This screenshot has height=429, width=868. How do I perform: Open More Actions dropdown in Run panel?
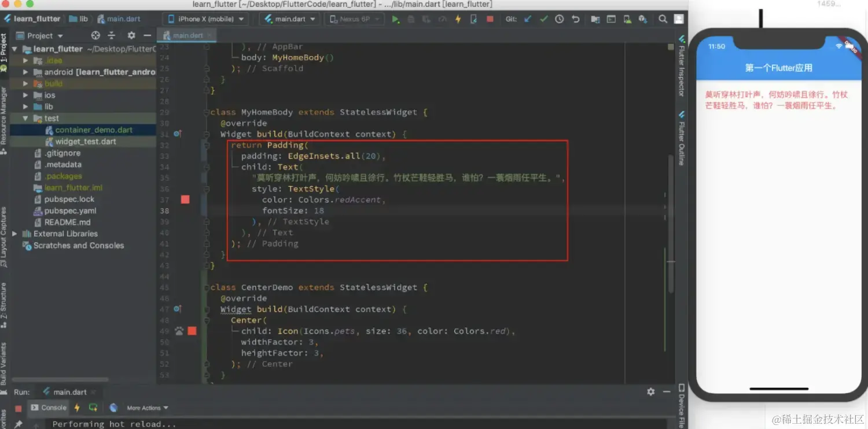pos(148,408)
